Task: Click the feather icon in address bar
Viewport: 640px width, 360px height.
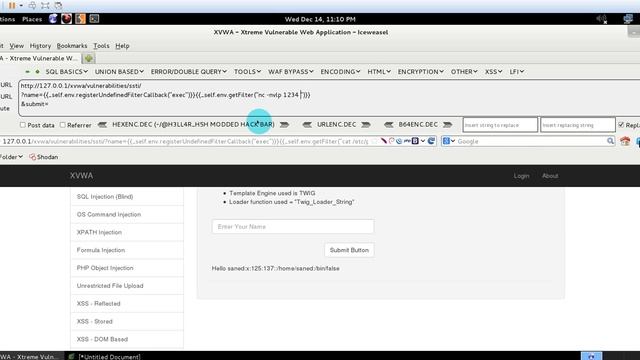Action: 384,141
